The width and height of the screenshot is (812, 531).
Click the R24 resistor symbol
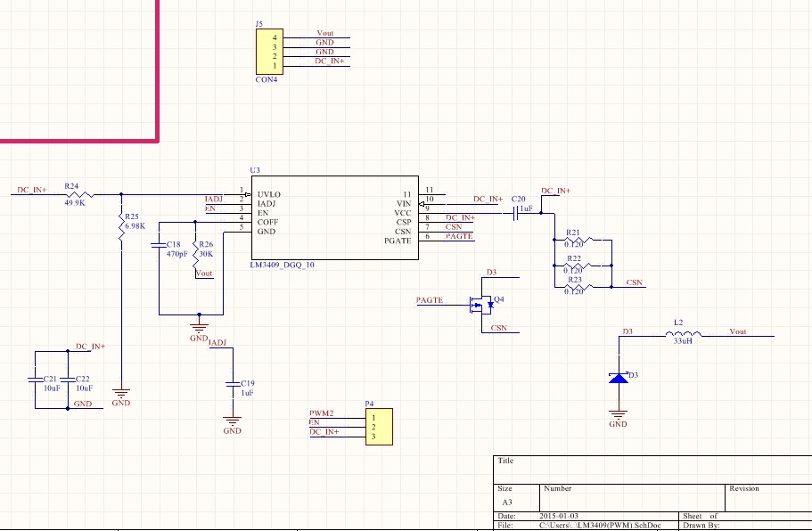pos(78,194)
